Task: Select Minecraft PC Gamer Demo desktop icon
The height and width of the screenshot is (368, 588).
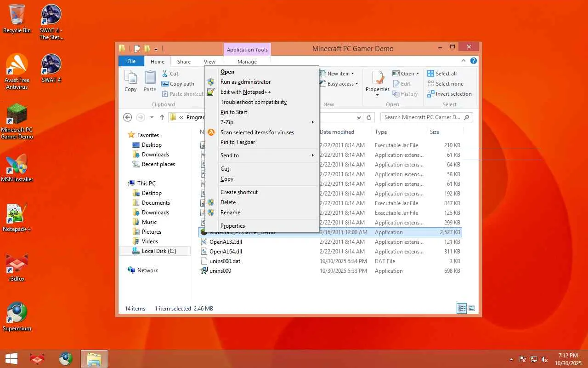Action: (17, 121)
